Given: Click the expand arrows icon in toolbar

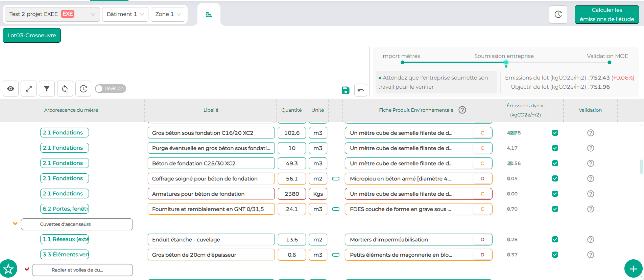Looking at the screenshot, I should click(29, 89).
